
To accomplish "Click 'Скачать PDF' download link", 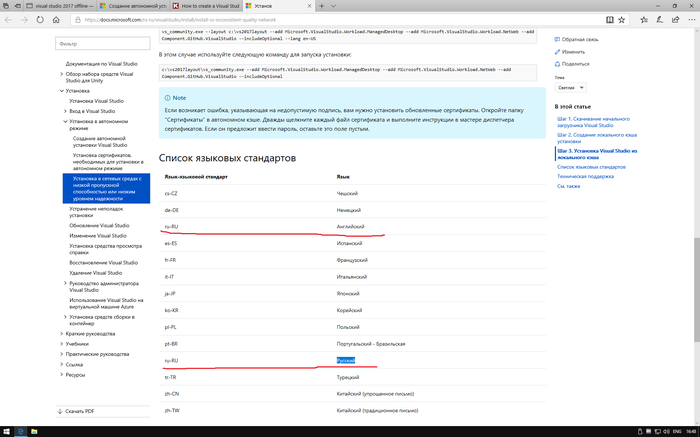I will (76, 411).
